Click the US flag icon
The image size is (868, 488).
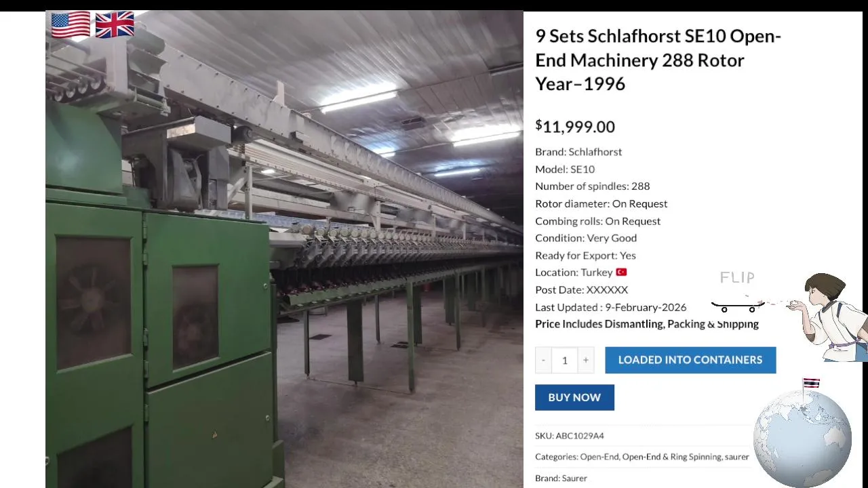[71, 25]
